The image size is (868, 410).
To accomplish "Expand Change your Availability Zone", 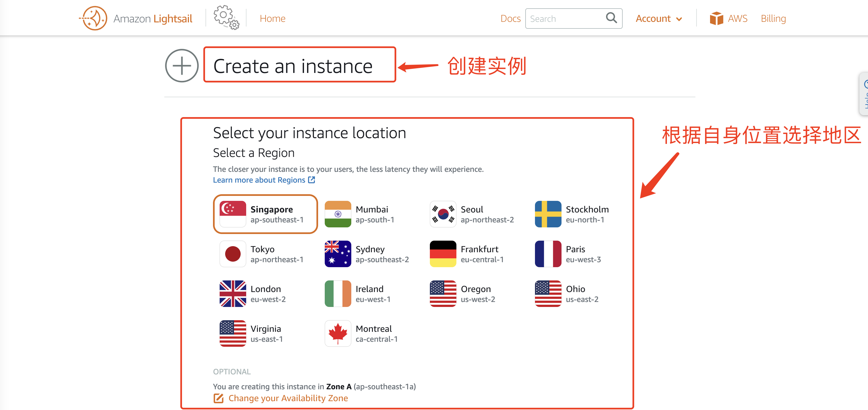I will [288, 398].
